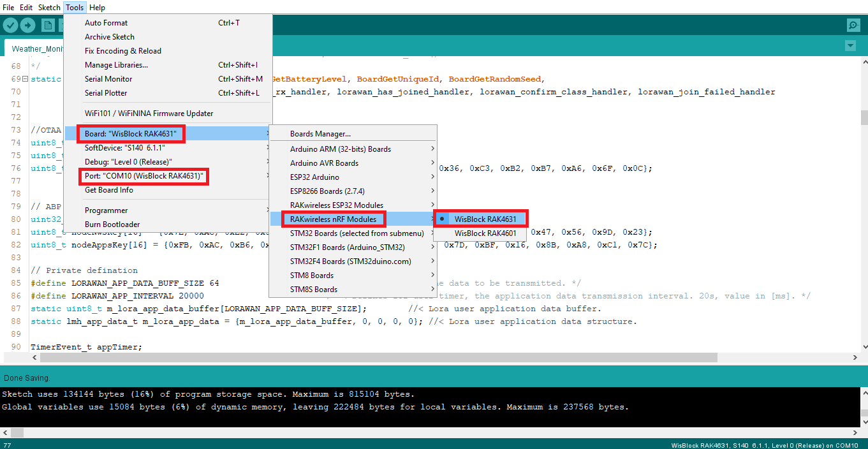Expand the SoftDevice S140 6.1.1 submenu
The image size is (868, 449).
[x=125, y=148]
